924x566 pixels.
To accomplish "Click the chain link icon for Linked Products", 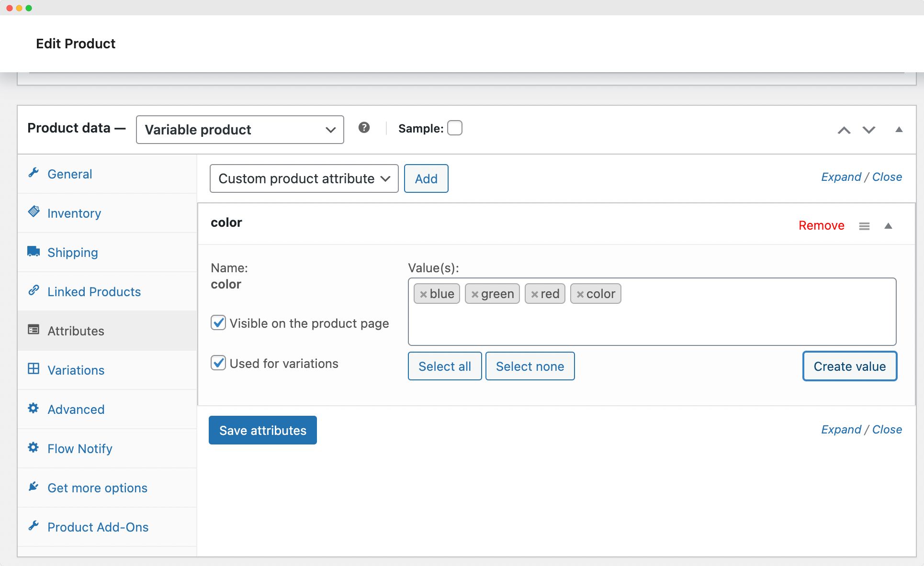I will (34, 290).
